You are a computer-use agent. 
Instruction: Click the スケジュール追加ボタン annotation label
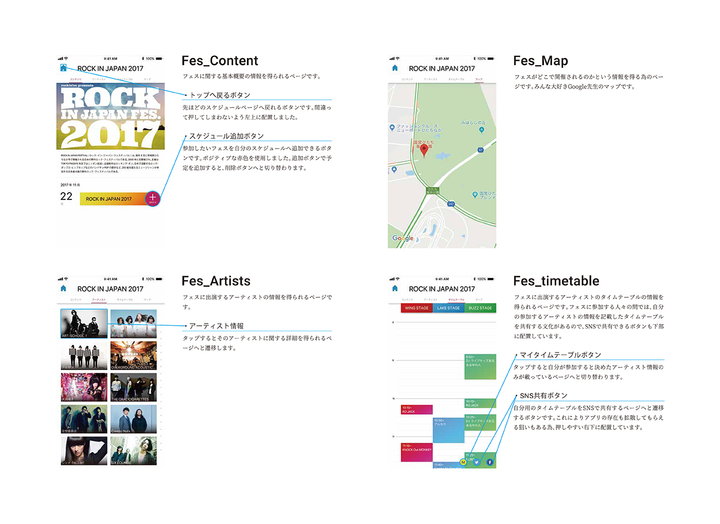coord(226,136)
